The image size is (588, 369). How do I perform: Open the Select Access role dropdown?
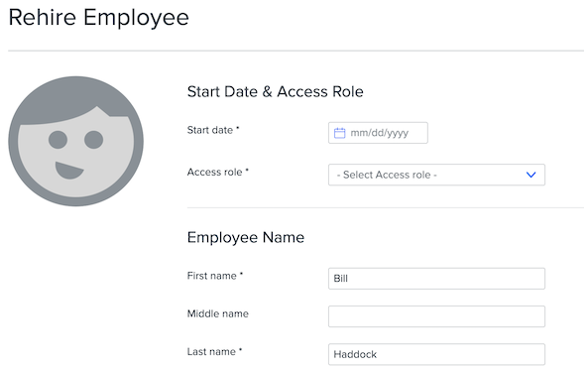click(x=436, y=175)
